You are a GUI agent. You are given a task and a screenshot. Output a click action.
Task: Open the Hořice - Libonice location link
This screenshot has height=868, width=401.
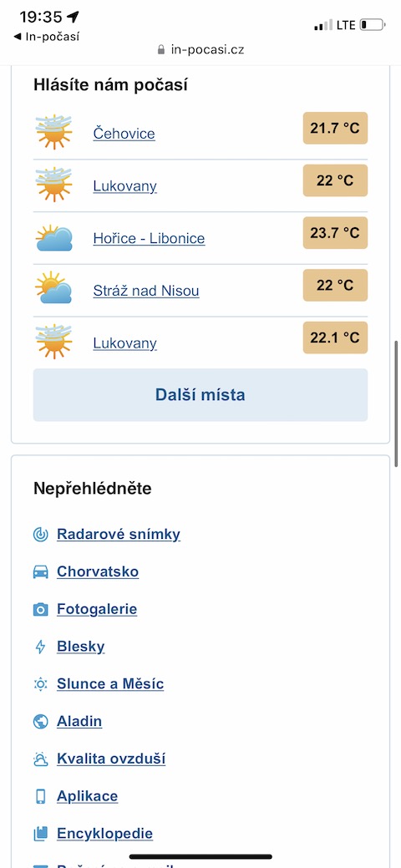[x=149, y=239]
